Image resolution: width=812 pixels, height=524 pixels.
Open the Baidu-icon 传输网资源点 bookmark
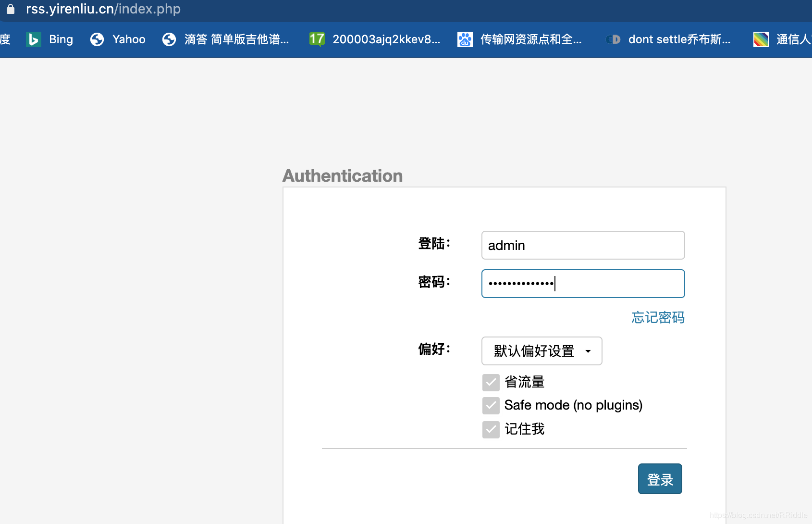pos(465,39)
